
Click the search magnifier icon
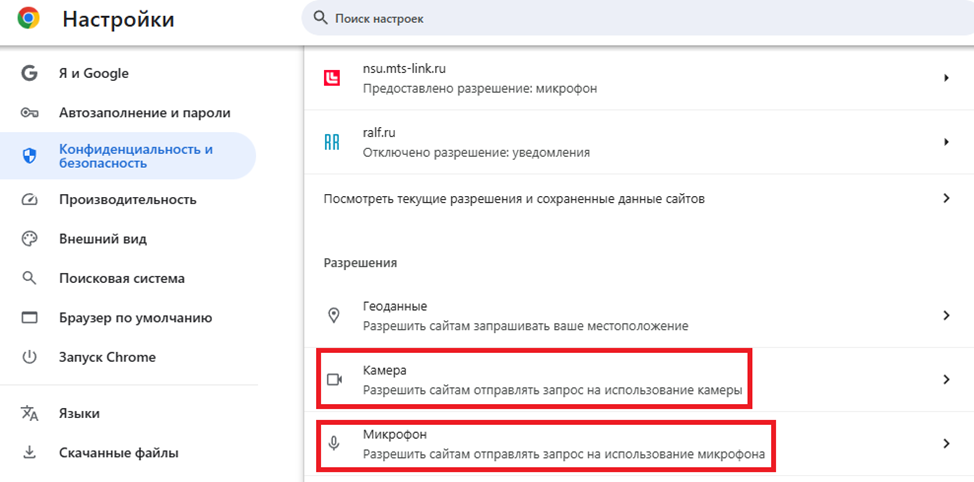click(x=320, y=18)
